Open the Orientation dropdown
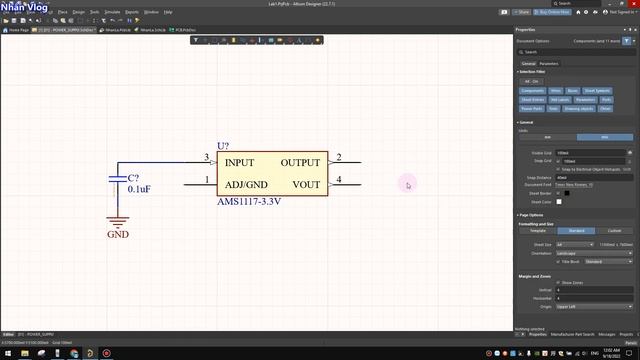 594,253
